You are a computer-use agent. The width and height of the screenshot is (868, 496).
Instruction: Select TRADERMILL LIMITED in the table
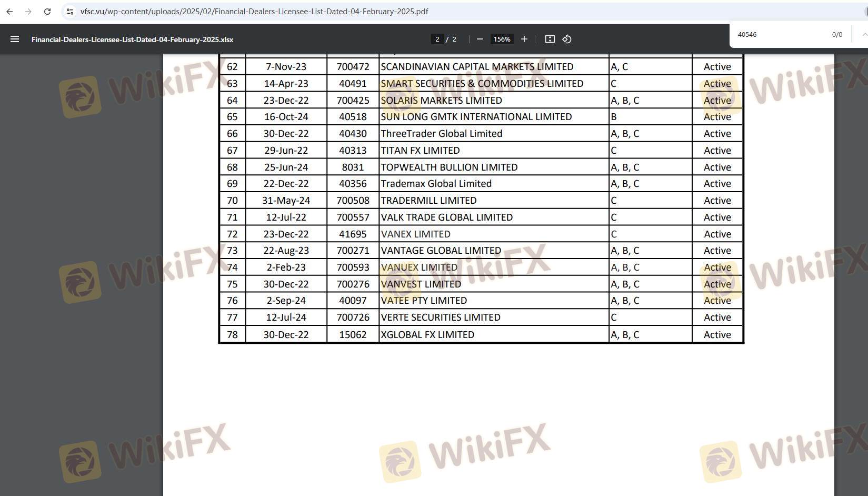point(428,201)
